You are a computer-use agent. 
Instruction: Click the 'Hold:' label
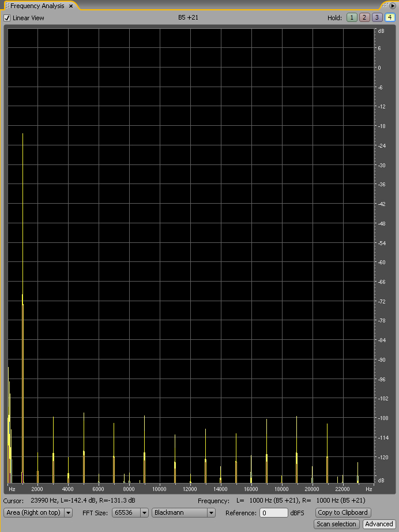click(x=334, y=18)
